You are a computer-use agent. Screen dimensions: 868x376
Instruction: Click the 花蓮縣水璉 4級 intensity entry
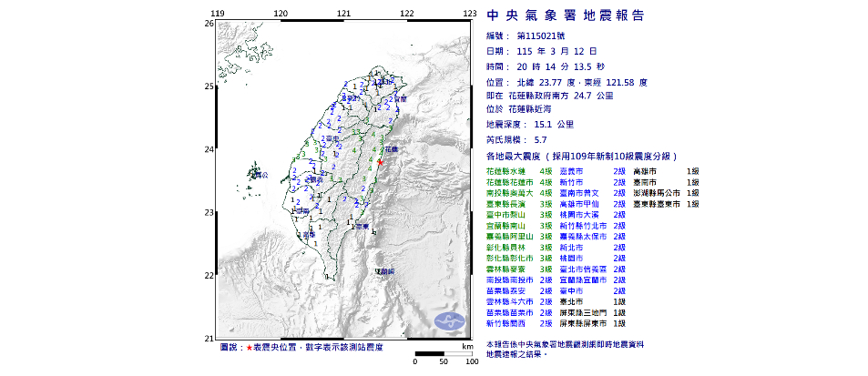point(520,170)
